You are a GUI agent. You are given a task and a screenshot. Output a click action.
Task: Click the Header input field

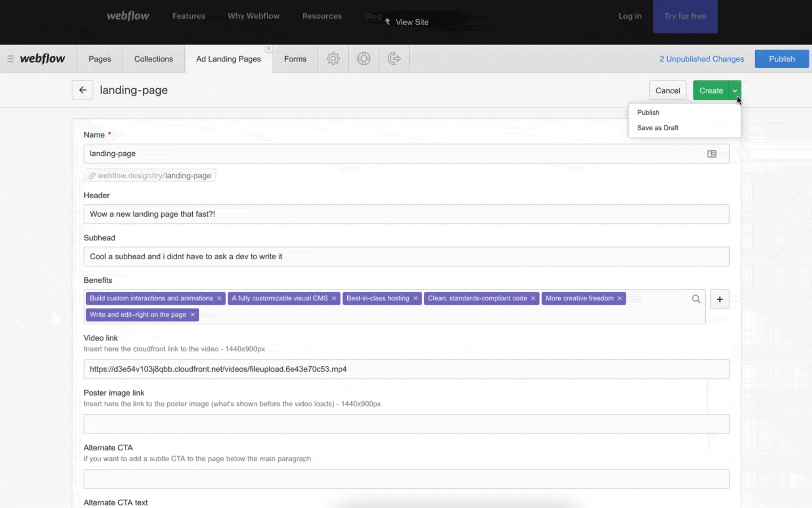[x=406, y=214]
